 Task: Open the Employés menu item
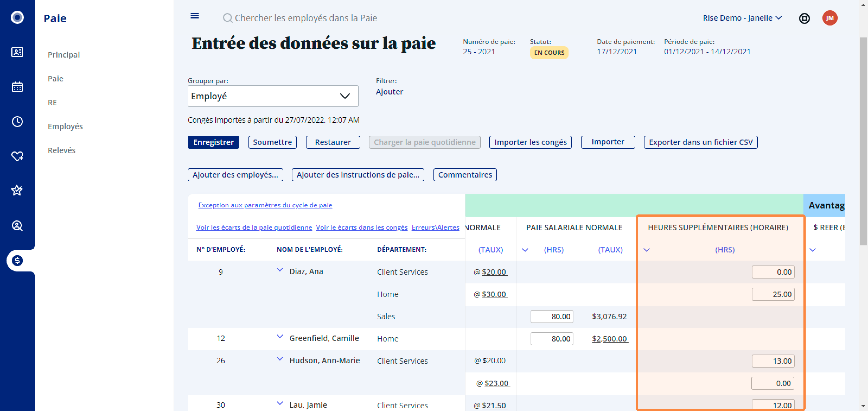pyautogui.click(x=65, y=127)
